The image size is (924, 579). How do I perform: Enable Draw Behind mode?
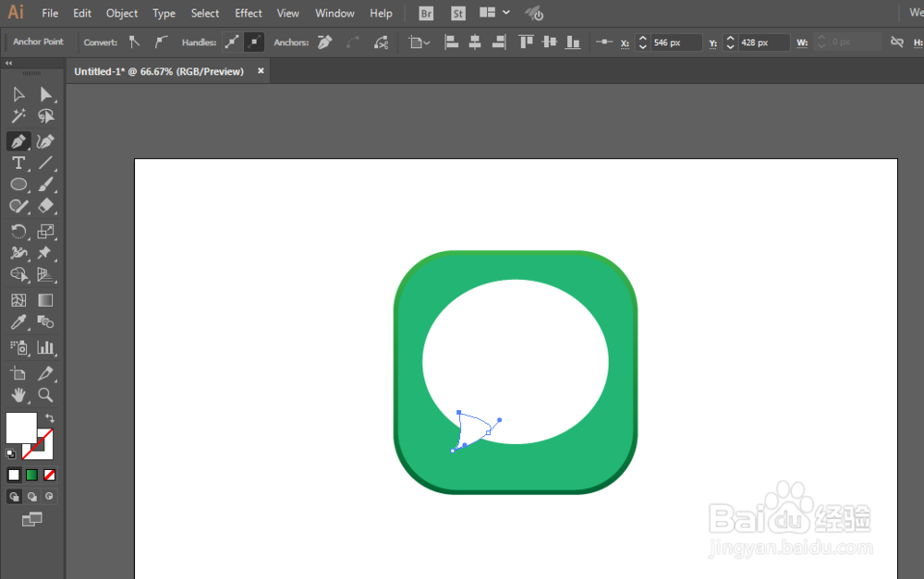pyautogui.click(x=31, y=497)
